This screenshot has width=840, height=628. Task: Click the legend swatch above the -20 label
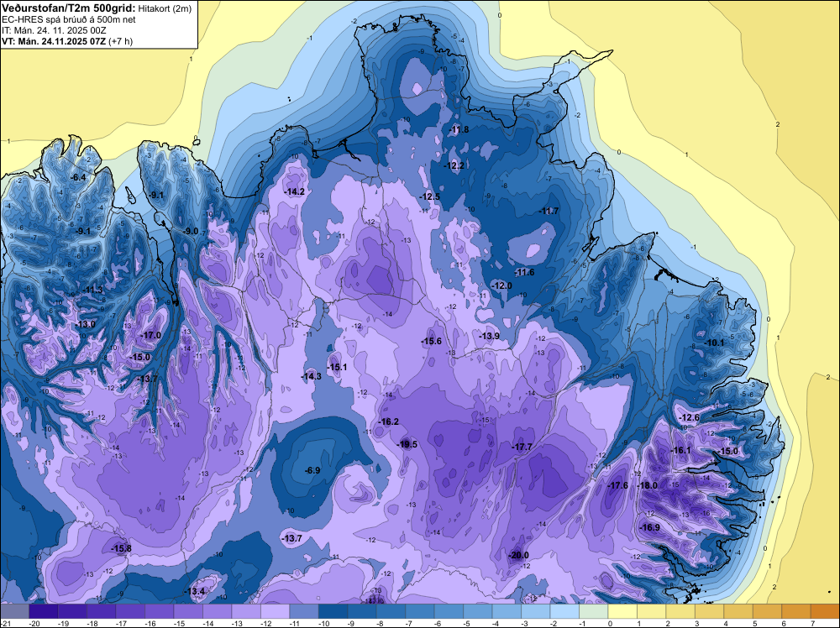(44, 611)
